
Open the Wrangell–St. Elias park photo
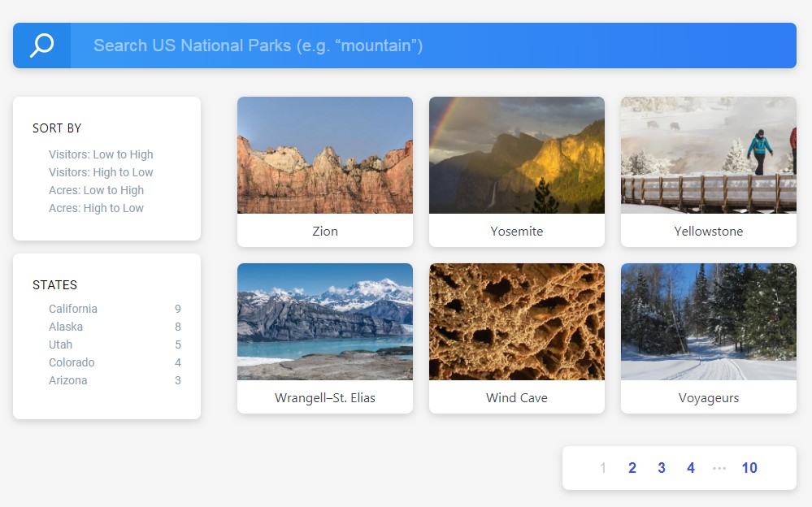coord(325,322)
